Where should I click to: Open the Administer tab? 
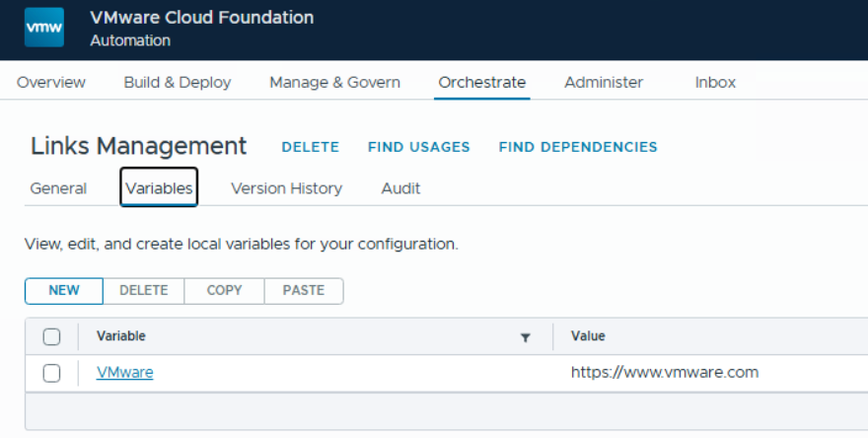tap(604, 83)
